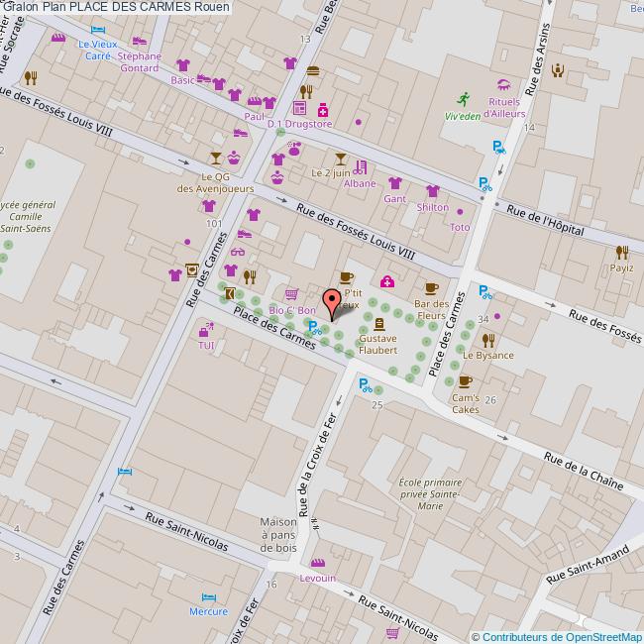Click the red location marker pin
The width and height of the screenshot is (644, 644).
[333, 301]
